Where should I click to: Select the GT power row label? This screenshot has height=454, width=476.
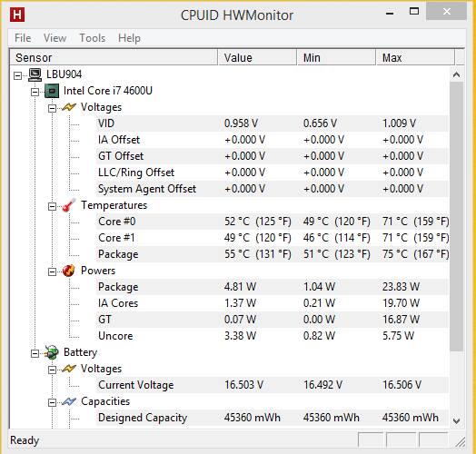point(104,320)
